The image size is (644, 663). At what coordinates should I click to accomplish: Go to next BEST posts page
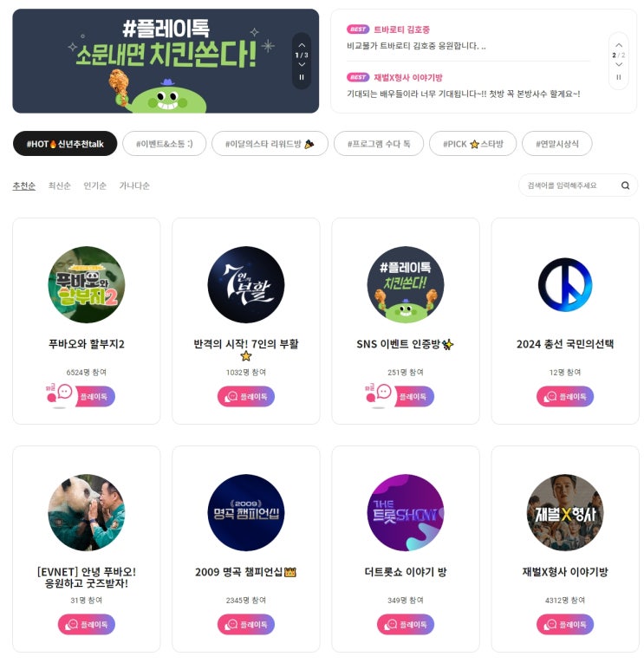(618, 64)
